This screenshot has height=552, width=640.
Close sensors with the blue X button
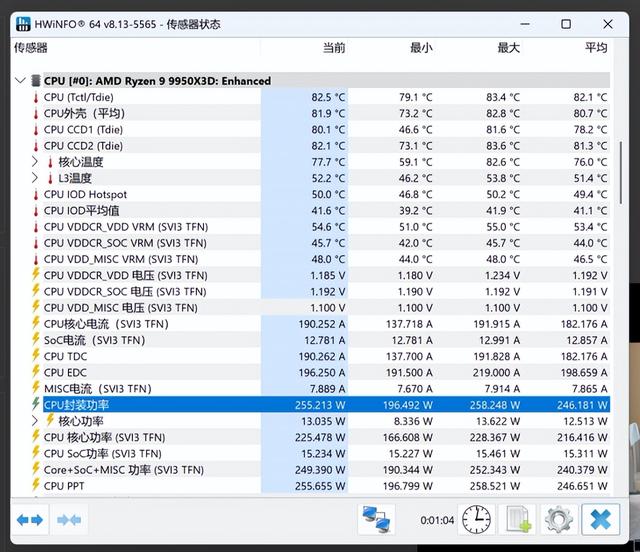(x=600, y=520)
